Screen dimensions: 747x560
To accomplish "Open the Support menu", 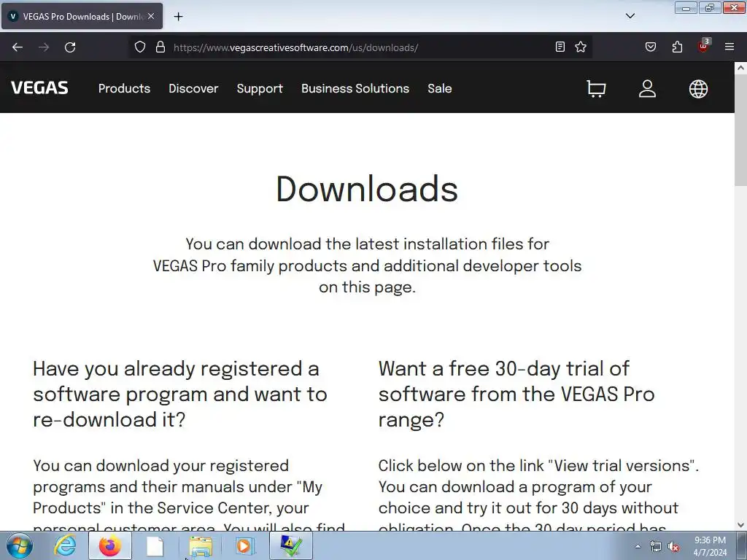I will (260, 88).
